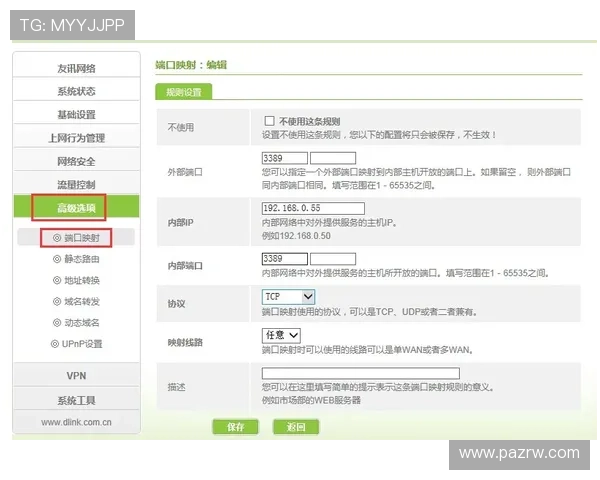Viewport: 600px width, 480px height.
Task: Open the 网络安全 menu section
Action: point(77,161)
